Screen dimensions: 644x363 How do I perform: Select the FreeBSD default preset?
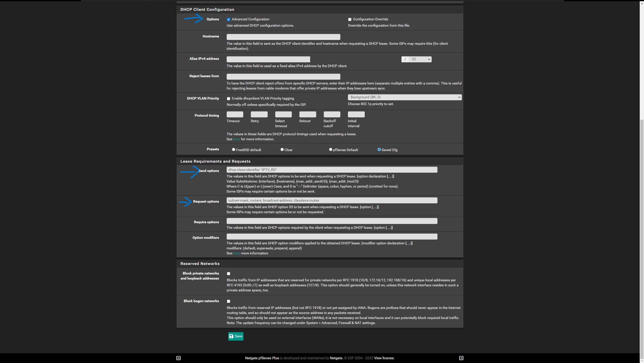(233, 150)
